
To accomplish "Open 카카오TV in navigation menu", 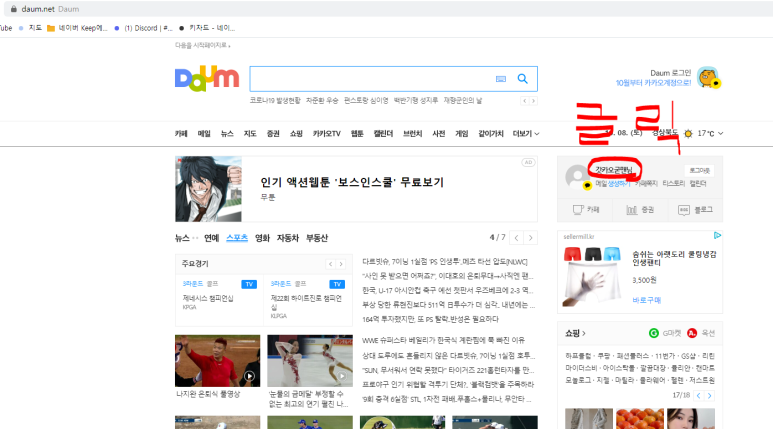I will 326,134.
